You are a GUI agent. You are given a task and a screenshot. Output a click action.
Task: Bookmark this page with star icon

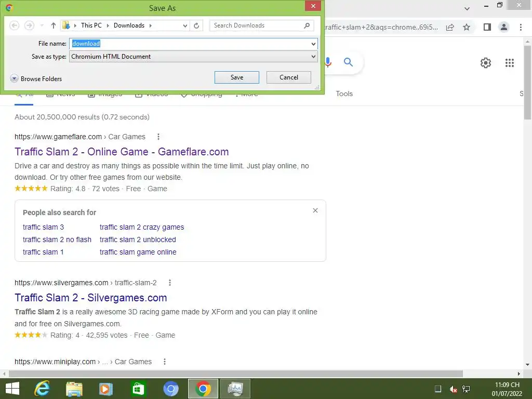pos(467,27)
